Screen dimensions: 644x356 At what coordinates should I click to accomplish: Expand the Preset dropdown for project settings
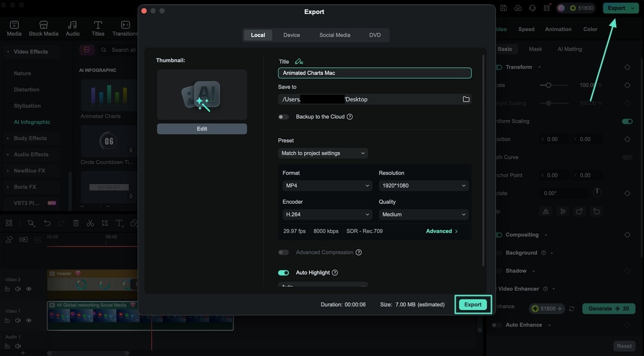(322, 153)
